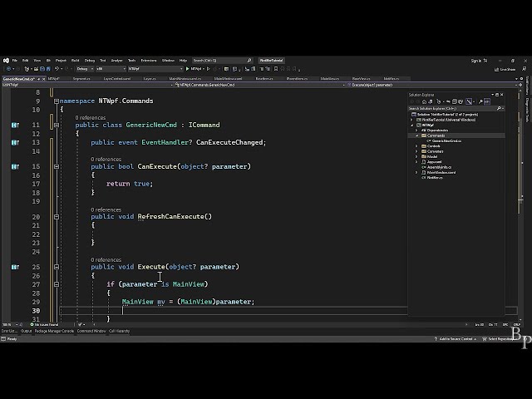Click Collapse All icon in Solution Explorer
Screen dimensions: 532x399
tap(455, 101)
